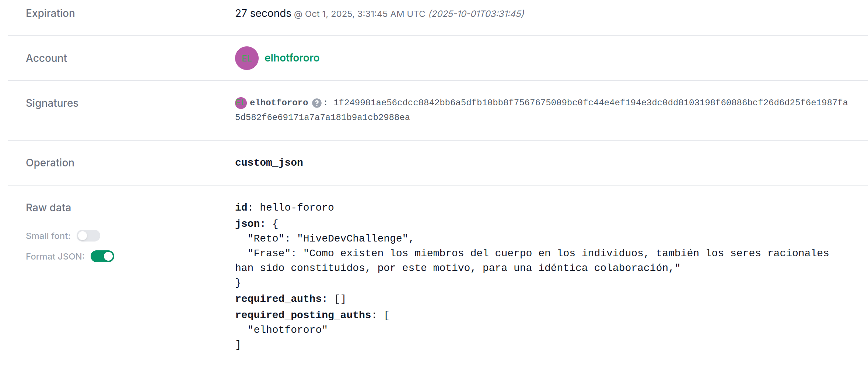Click the question mark help icon
This screenshot has width=868, height=377.
[316, 103]
